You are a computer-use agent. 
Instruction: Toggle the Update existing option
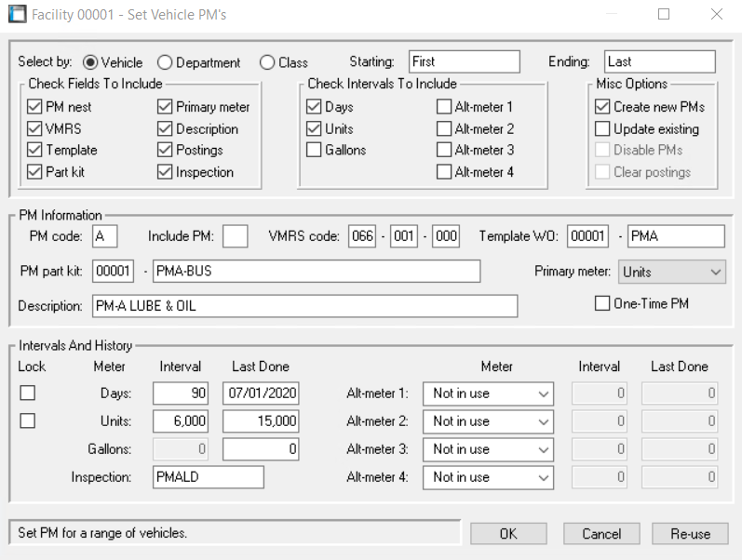pos(603,129)
